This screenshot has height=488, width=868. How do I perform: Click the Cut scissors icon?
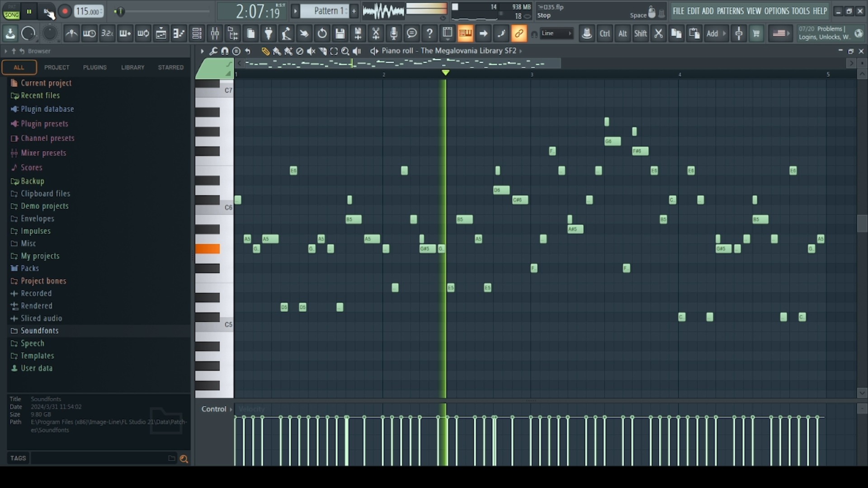(x=659, y=33)
